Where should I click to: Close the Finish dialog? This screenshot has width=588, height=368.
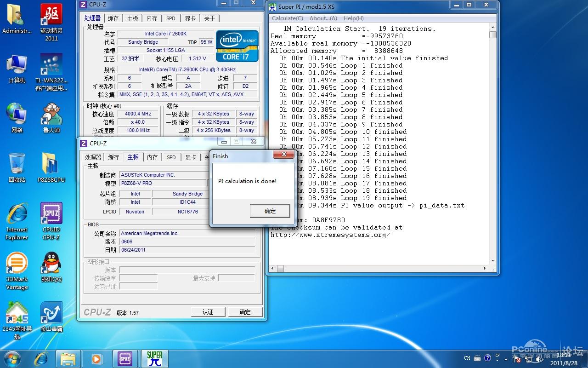click(x=283, y=155)
